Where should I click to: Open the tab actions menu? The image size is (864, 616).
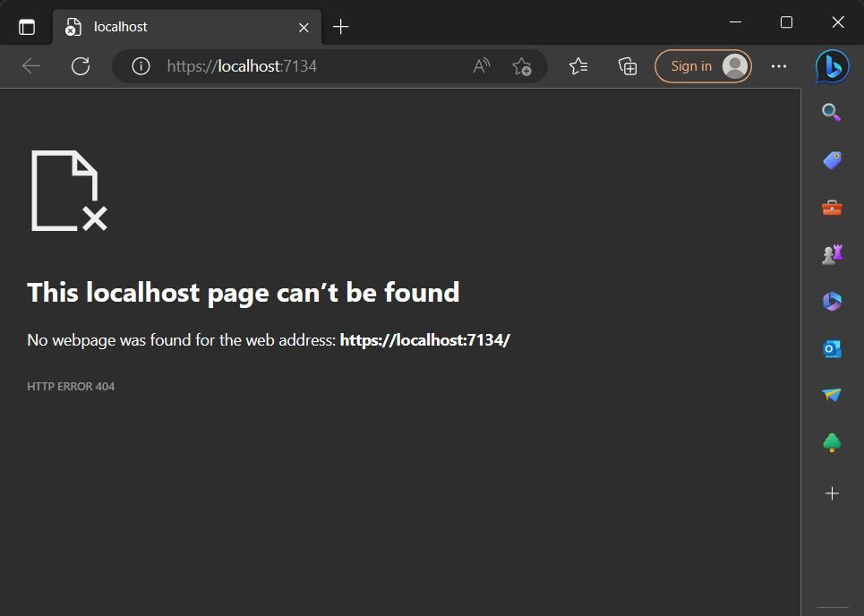27,26
